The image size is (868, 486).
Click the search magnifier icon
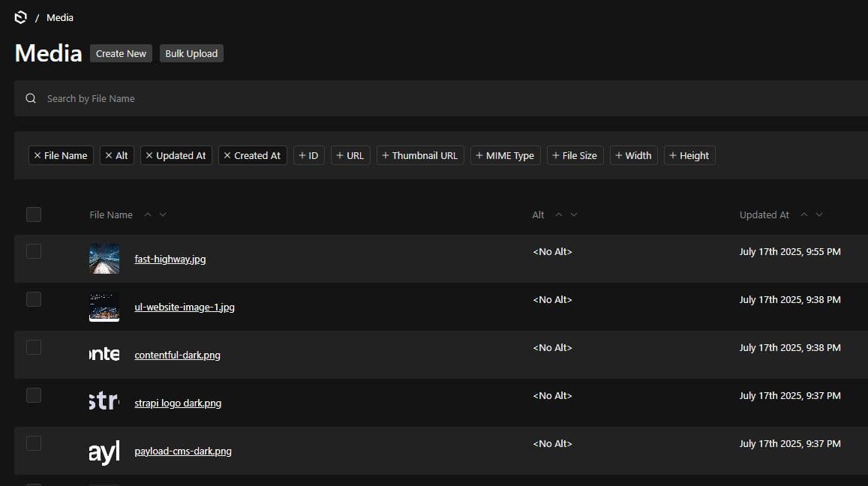[31, 98]
